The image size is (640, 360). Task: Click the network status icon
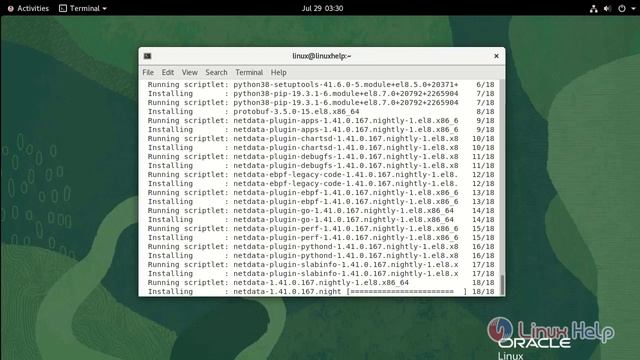click(593, 9)
